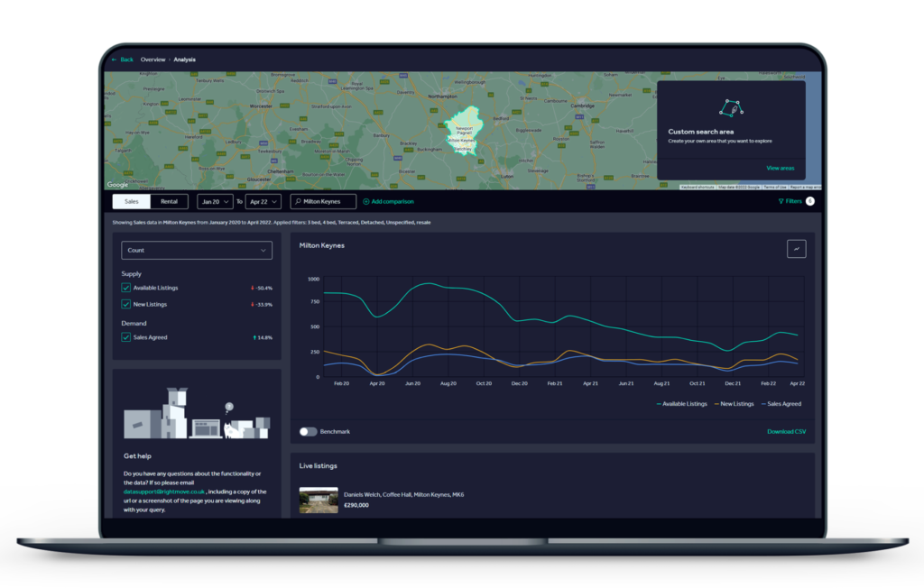Click the highlighted Milton Keynes map area
Image resolution: width=924 pixels, height=588 pixels.
coord(464,131)
